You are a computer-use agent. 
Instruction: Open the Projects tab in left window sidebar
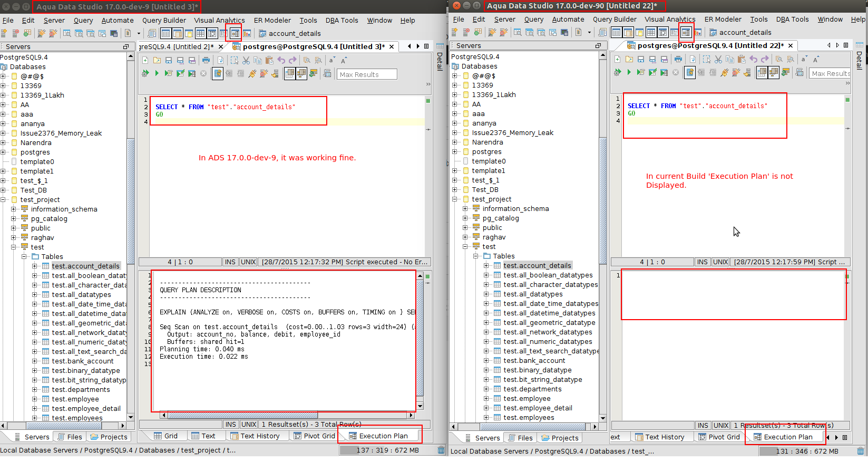click(x=109, y=437)
